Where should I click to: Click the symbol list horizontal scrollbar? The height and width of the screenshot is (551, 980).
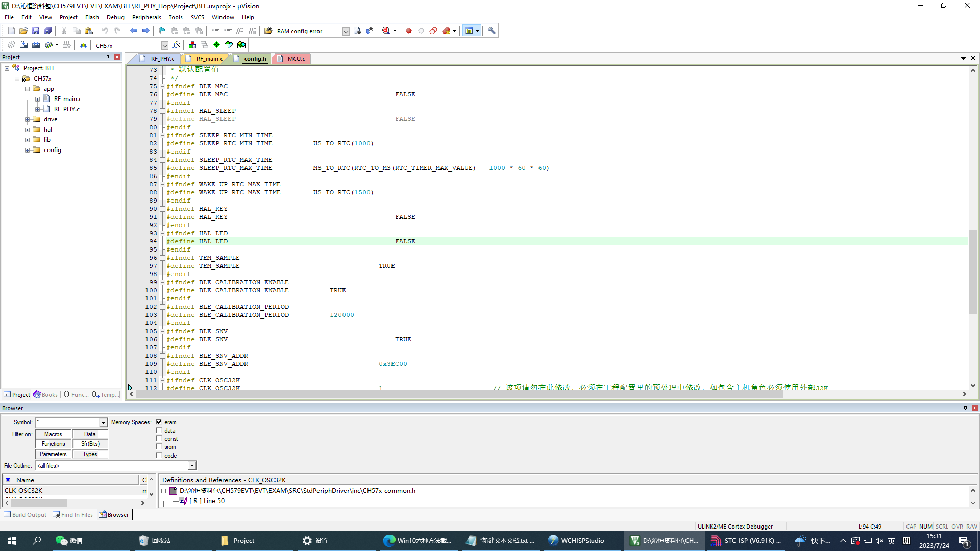[x=39, y=503]
